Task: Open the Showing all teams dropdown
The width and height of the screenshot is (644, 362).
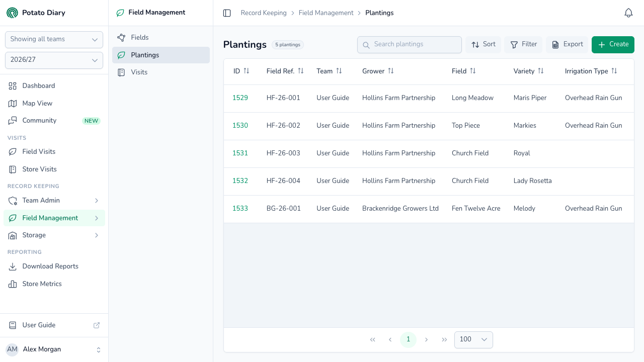Action: pos(54,39)
